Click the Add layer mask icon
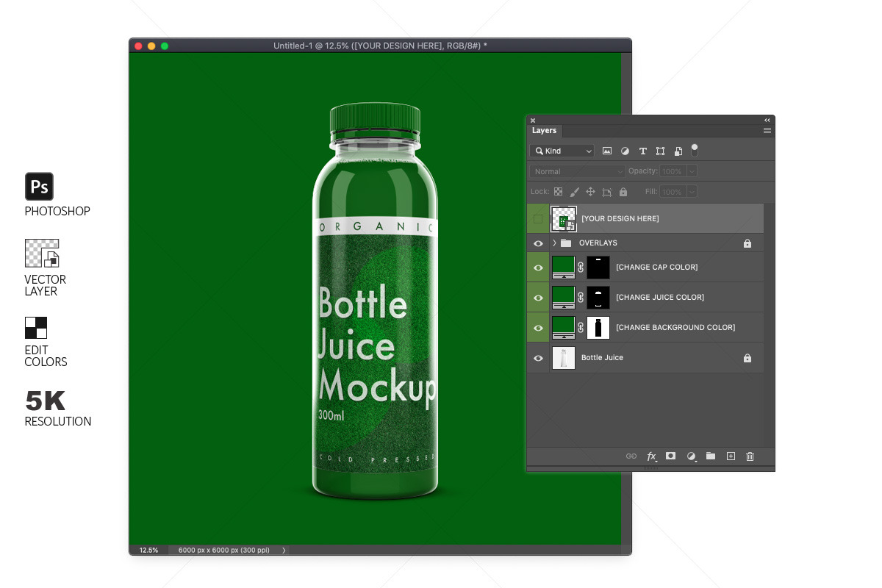882x588 pixels. tap(670, 456)
